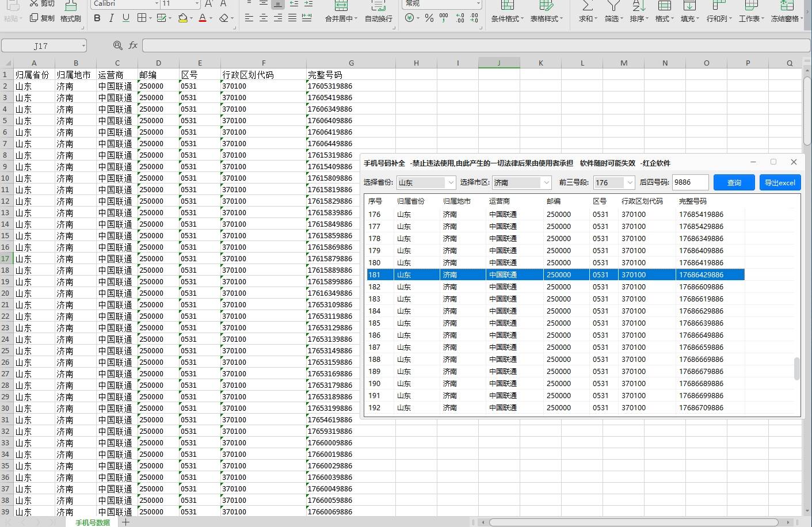The height and width of the screenshot is (527, 812).
Task: Expand the first three digits (前三号段) dropdown
Action: (613, 182)
